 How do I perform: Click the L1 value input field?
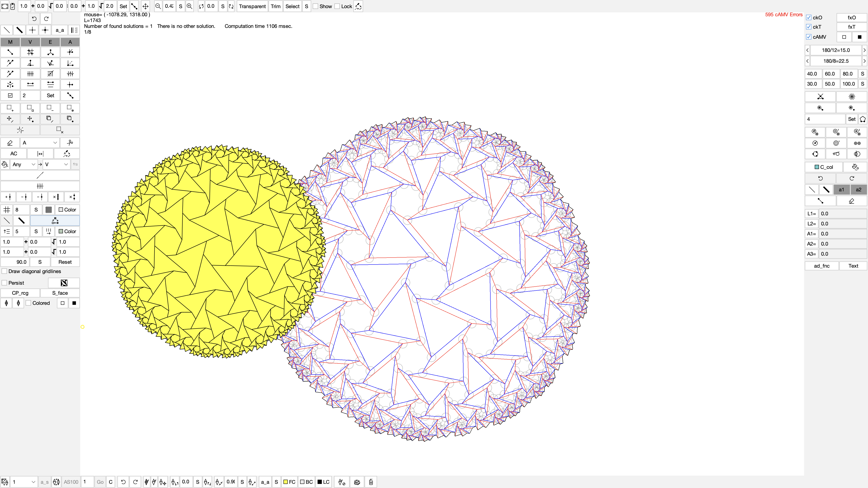tap(842, 214)
